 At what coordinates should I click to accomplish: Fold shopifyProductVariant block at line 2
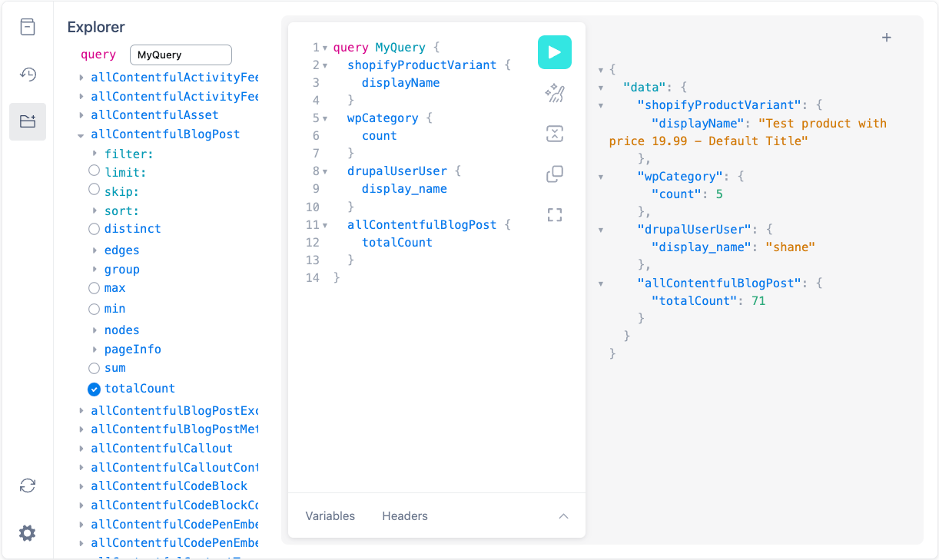(325, 65)
